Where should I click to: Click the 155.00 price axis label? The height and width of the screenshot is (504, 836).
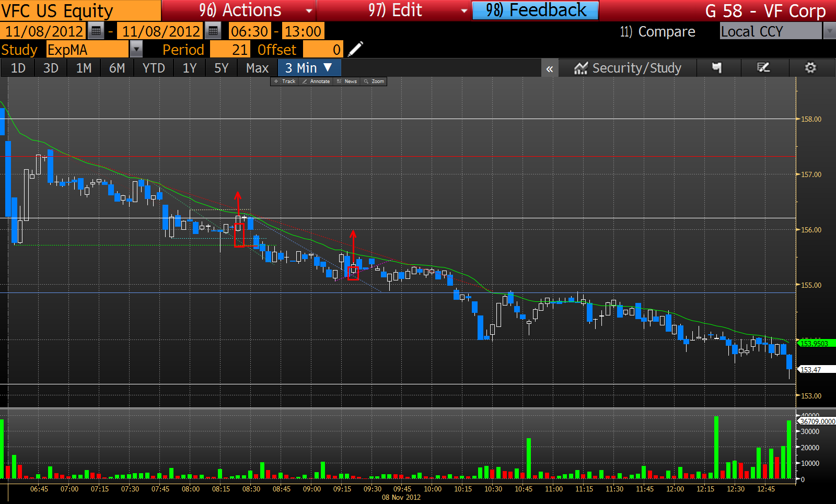[811, 285]
